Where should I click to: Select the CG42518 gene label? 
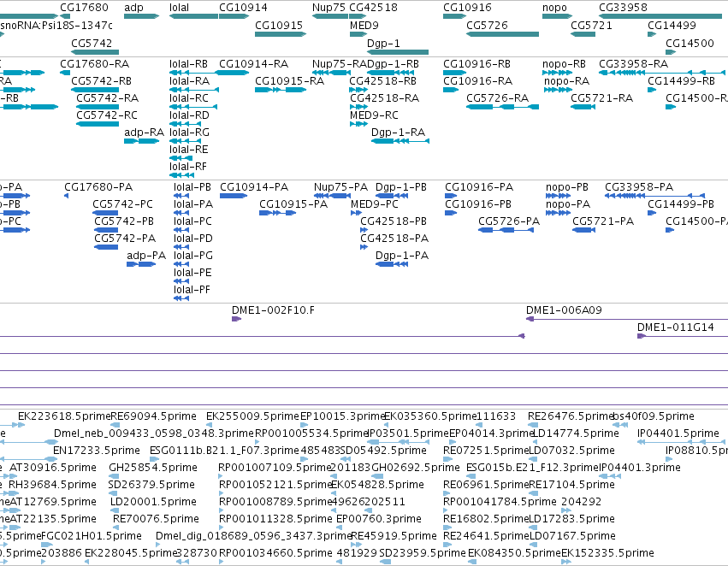[x=373, y=8]
